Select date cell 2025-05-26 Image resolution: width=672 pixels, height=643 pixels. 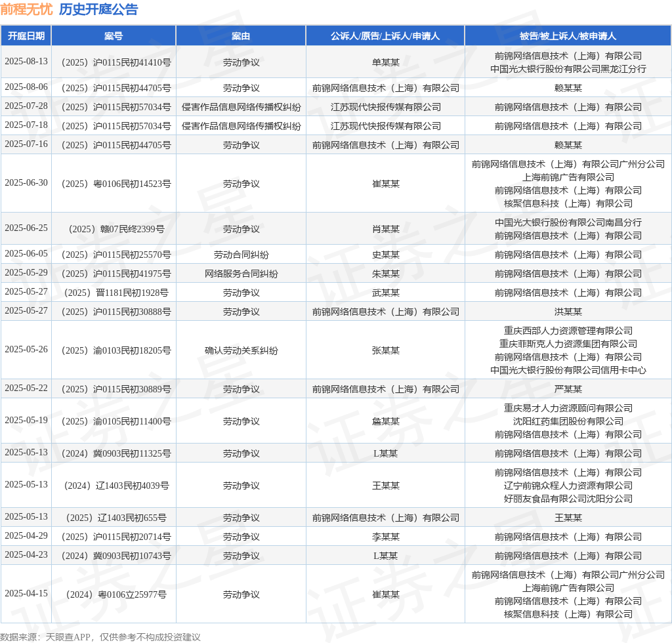click(x=26, y=349)
